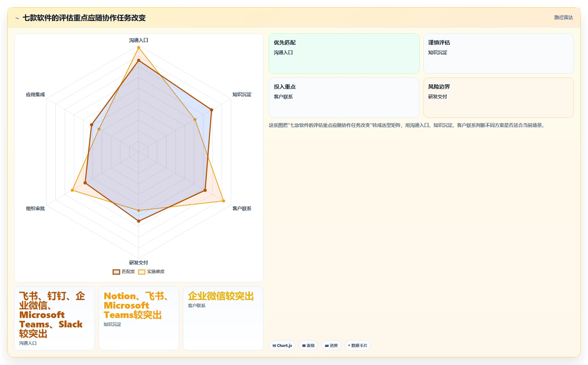Click the 匹配度 legend color box
Image resolution: width=588 pixels, height=365 pixels.
pyautogui.click(x=116, y=272)
